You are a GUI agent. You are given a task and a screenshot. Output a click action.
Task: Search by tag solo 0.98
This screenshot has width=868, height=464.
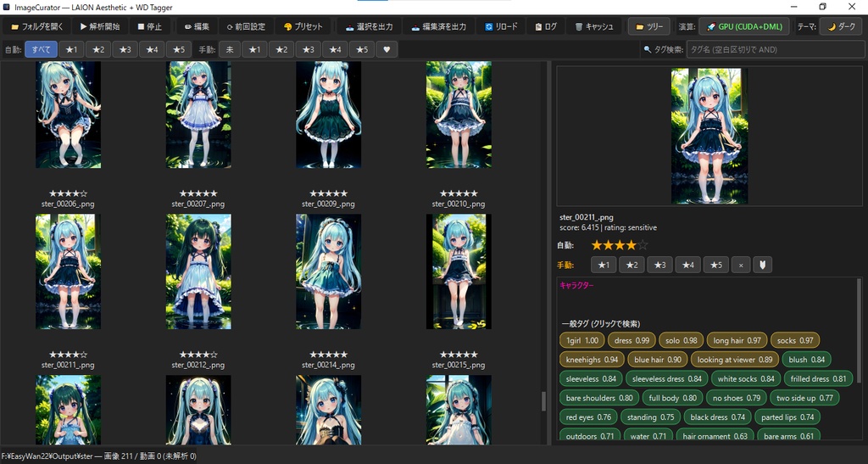coord(682,340)
